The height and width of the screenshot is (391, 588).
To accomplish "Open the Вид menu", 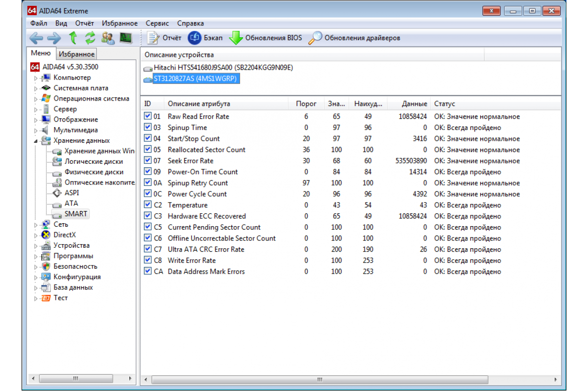I will (61, 23).
